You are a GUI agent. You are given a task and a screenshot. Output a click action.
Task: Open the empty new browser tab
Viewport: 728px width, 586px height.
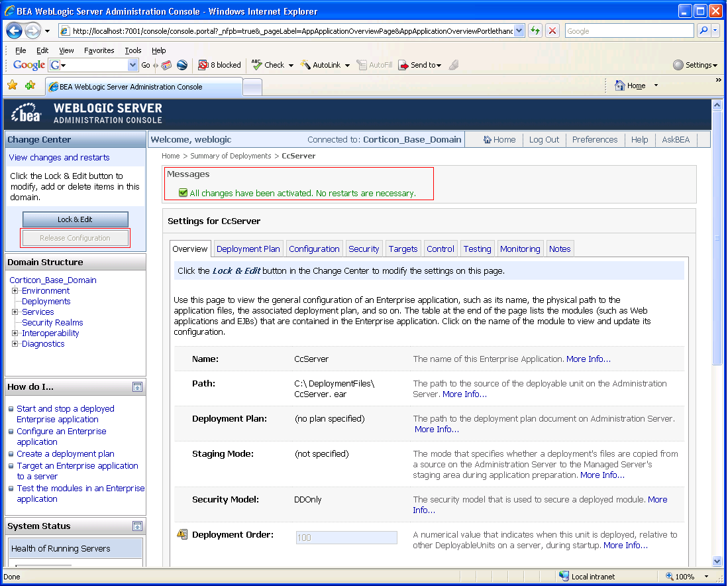[252, 87]
